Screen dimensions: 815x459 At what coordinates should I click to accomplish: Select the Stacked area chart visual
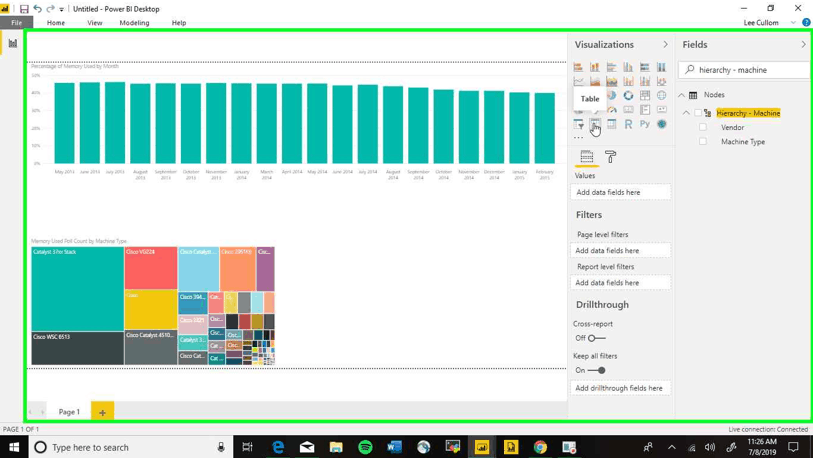click(x=611, y=81)
